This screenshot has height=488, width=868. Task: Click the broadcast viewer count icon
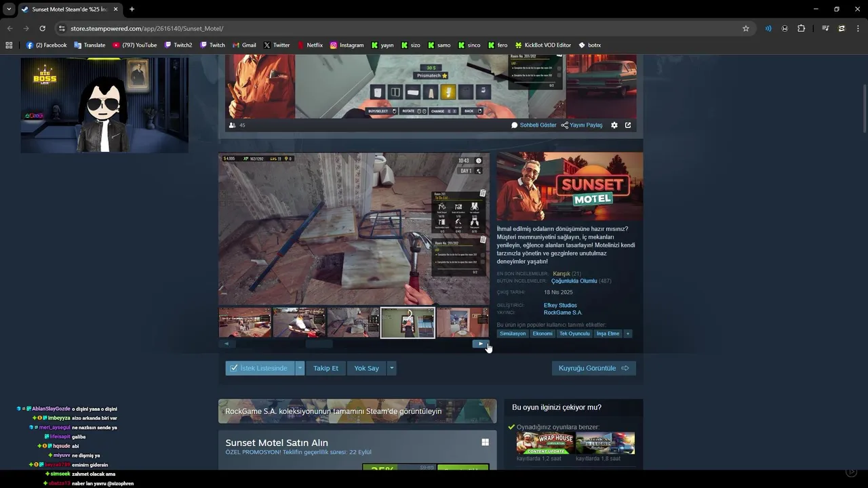233,125
